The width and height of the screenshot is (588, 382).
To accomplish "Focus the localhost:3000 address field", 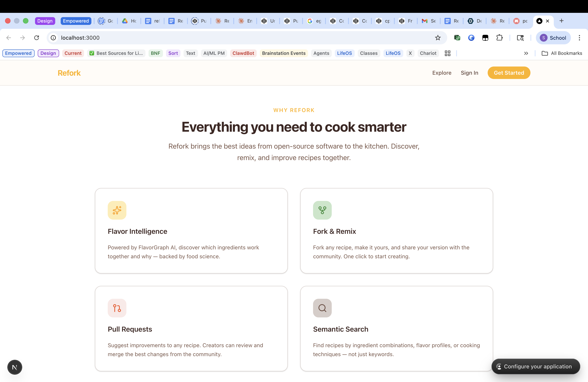I will 222,38.
